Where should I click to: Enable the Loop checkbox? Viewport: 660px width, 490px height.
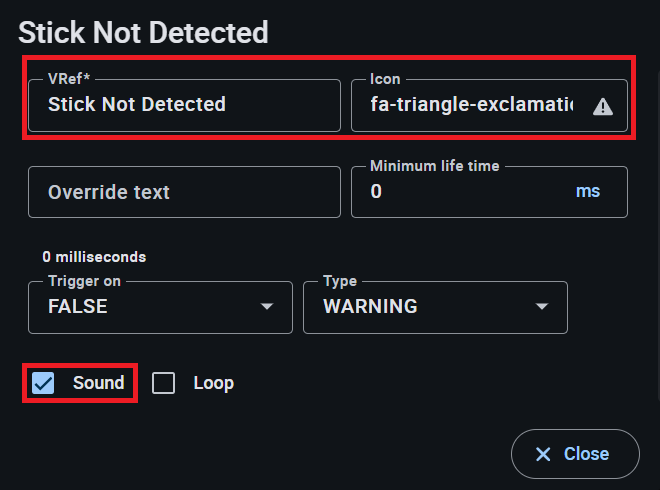pyautogui.click(x=163, y=383)
